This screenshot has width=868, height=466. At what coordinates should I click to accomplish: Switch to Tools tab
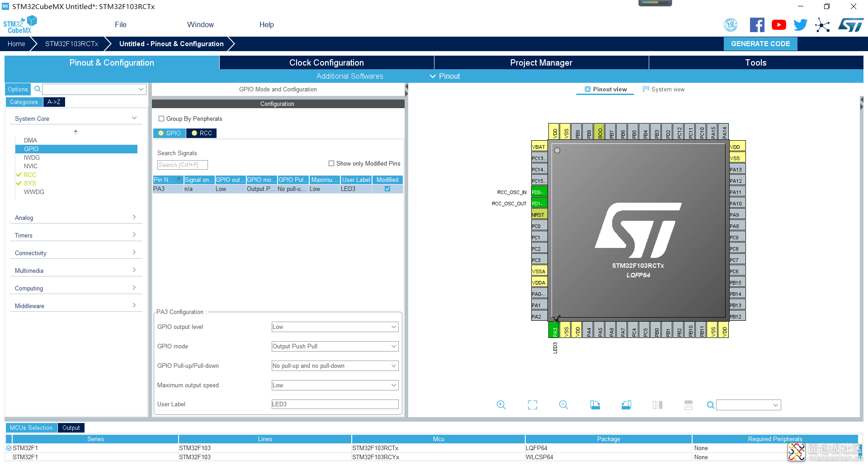(756, 62)
